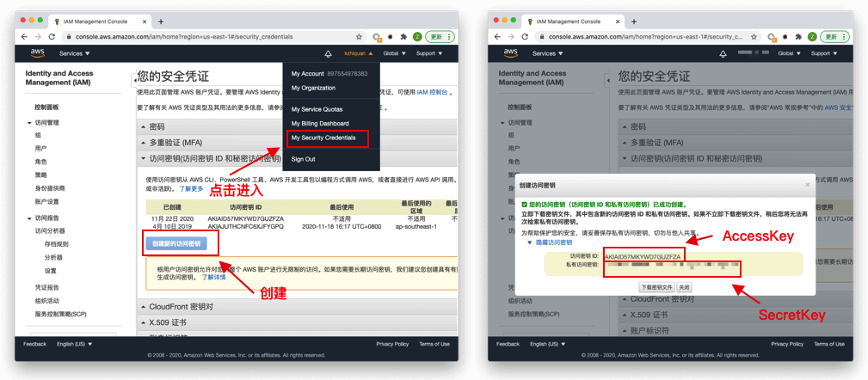Open Global region dropdown in right window
This screenshot has width=868, height=380.
coord(789,53)
